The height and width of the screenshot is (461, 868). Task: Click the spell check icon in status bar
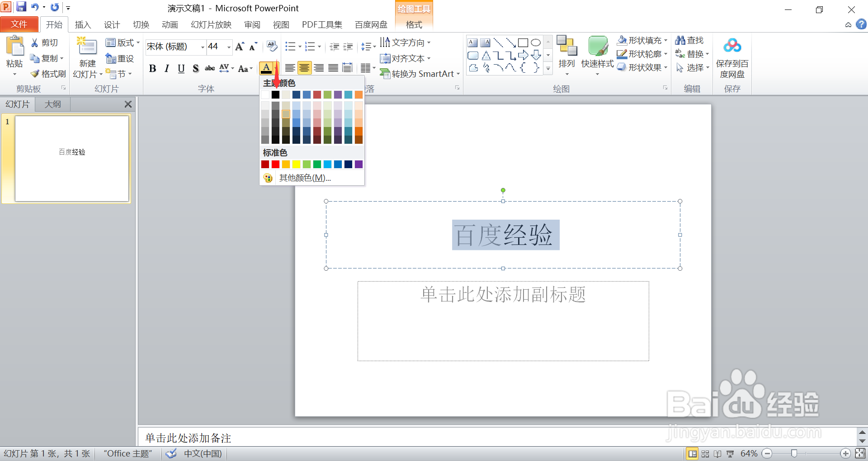click(171, 453)
